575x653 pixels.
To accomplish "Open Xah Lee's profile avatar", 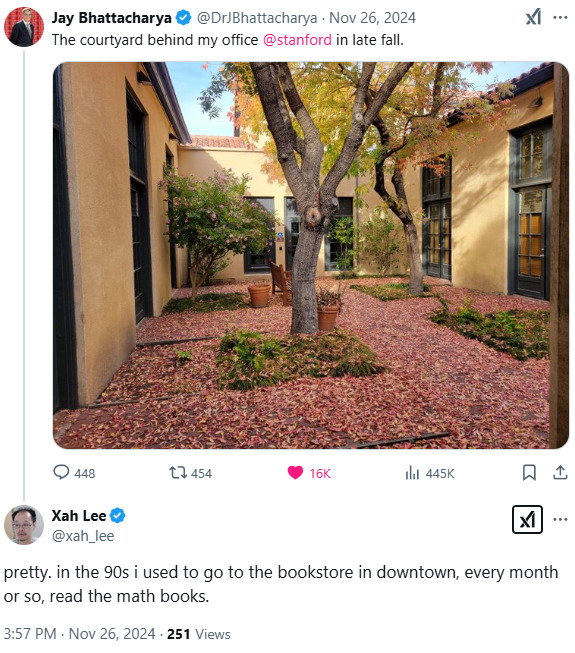I will [x=24, y=525].
